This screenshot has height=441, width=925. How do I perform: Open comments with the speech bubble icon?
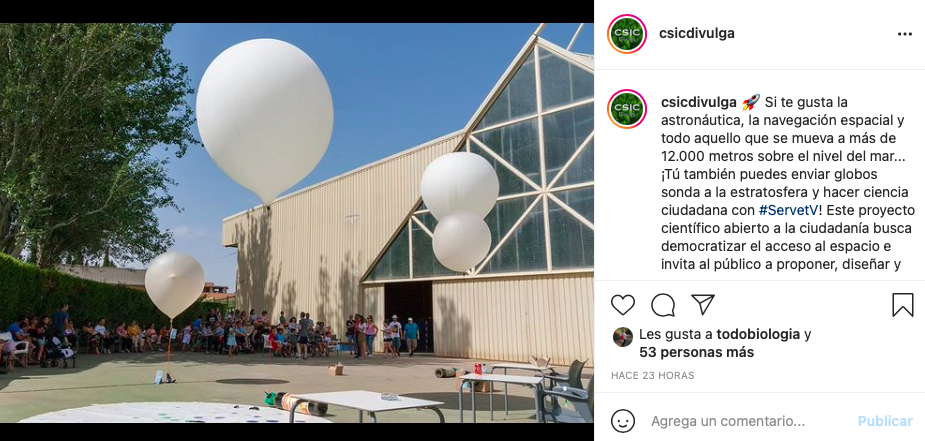(663, 305)
